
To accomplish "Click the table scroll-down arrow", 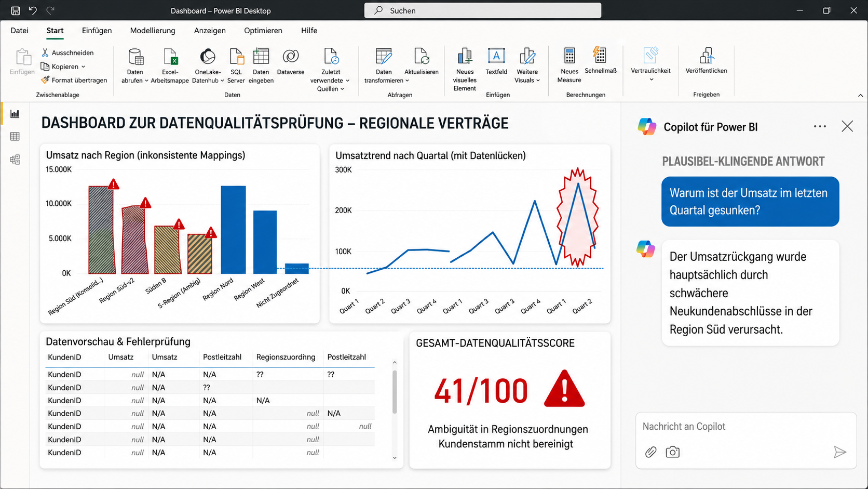I will pyautogui.click(x=395, y=458).
